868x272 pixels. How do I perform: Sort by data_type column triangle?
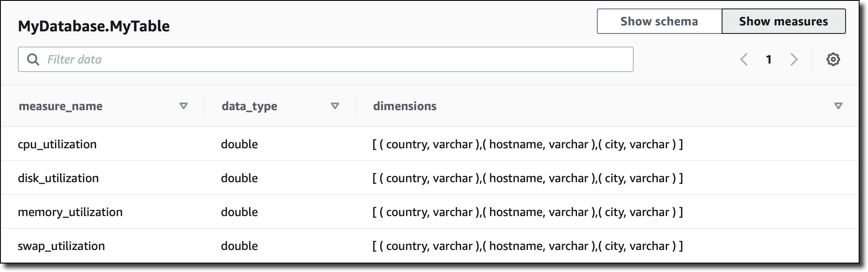coord(335,106)
